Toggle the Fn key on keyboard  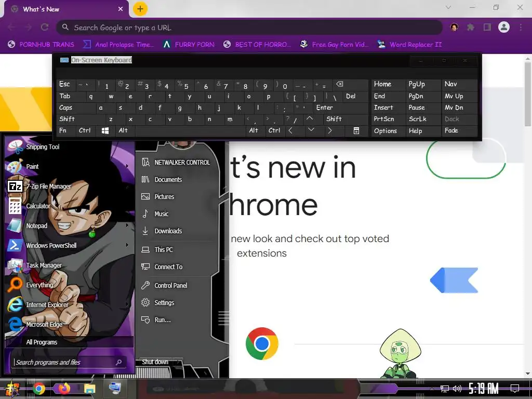[x=66, y=130]
